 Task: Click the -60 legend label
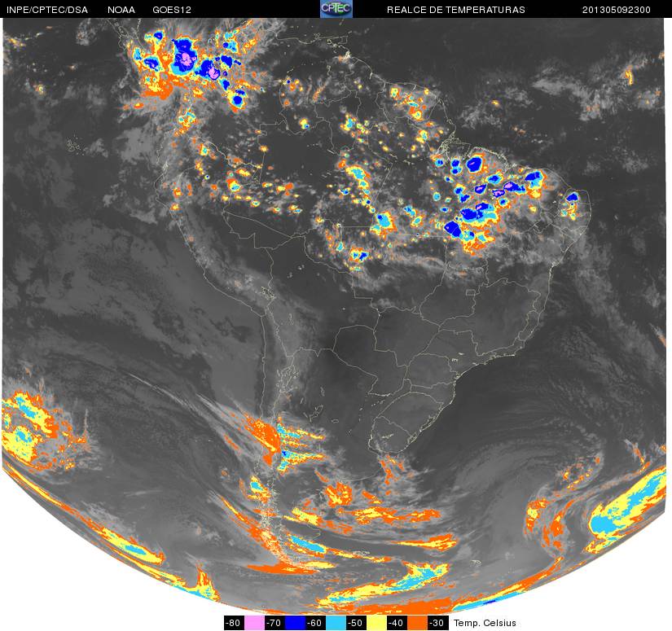coord(316,622)
